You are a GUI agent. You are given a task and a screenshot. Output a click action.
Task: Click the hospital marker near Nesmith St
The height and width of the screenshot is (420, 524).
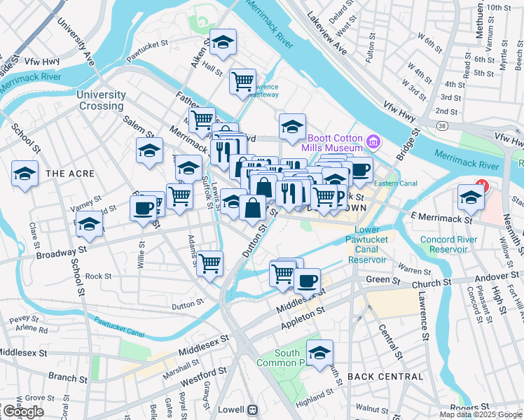(x=482, y=185)
